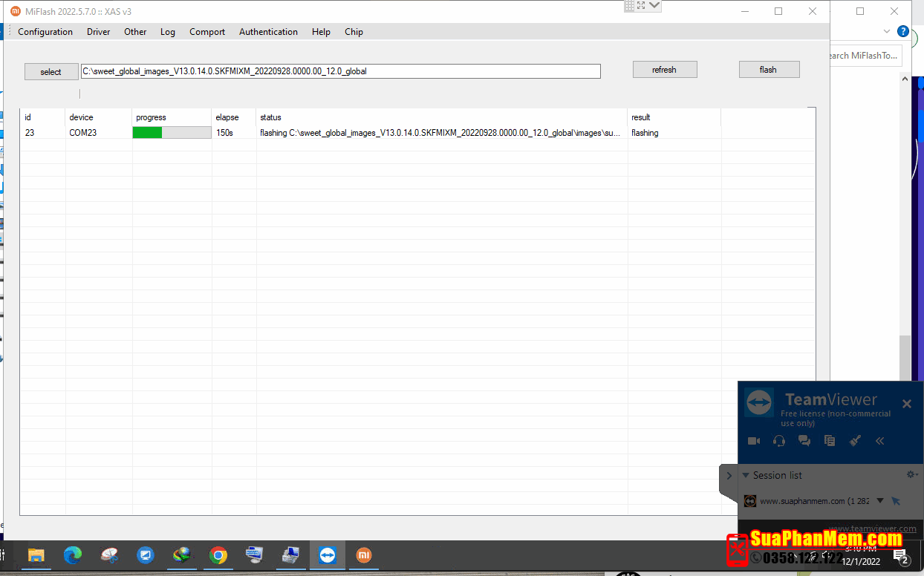Click the TeamViewer headset audio icon
The image size is (924, 576).
(778, 441)
